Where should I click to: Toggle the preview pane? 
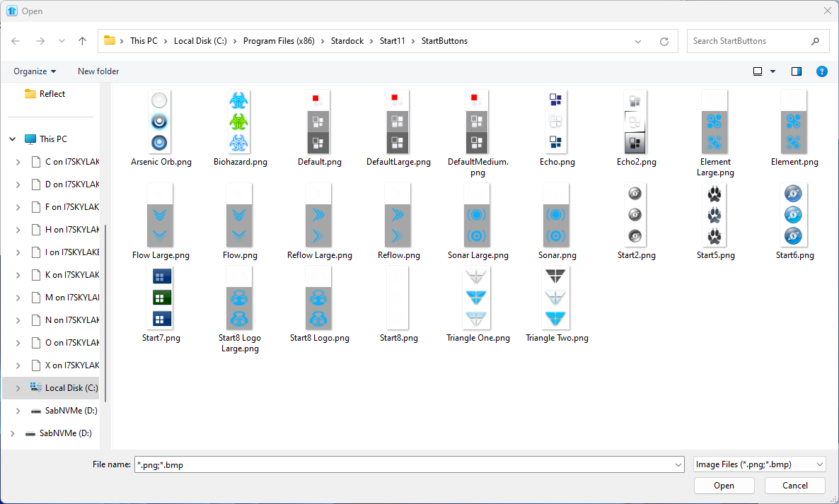point(797,71)
